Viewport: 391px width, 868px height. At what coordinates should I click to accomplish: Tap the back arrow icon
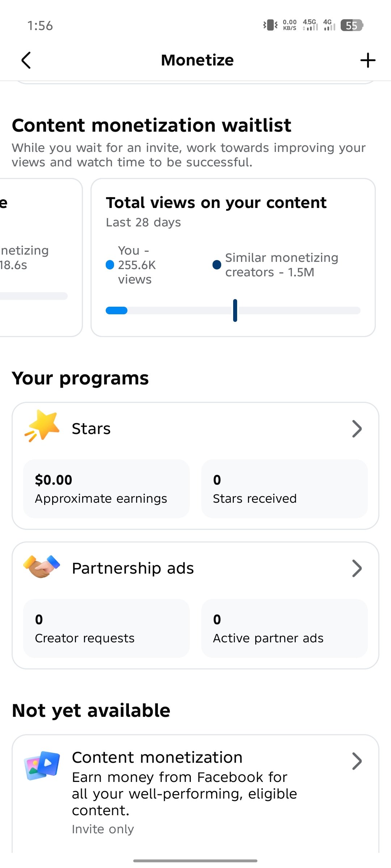click(x=26, y=60)
